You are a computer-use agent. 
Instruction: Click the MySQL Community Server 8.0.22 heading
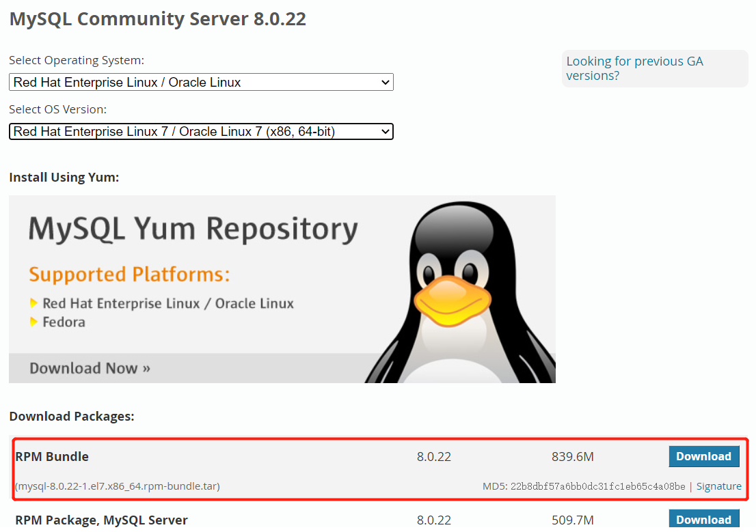(x=158, y=19)
